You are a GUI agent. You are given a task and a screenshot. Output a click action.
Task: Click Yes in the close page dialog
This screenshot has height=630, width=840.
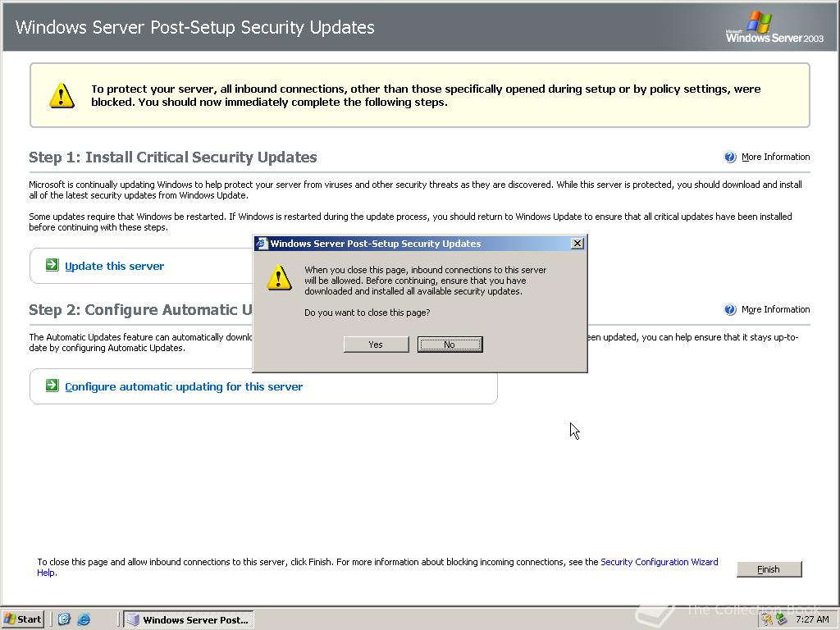[376, 345]
